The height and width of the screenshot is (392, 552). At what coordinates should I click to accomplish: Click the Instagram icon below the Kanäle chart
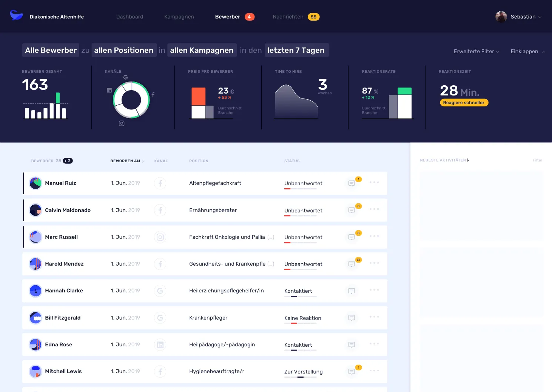coord(122,123)
